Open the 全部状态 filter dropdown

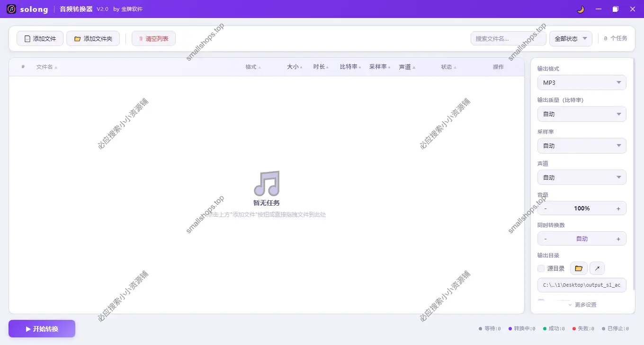point(571,38)
